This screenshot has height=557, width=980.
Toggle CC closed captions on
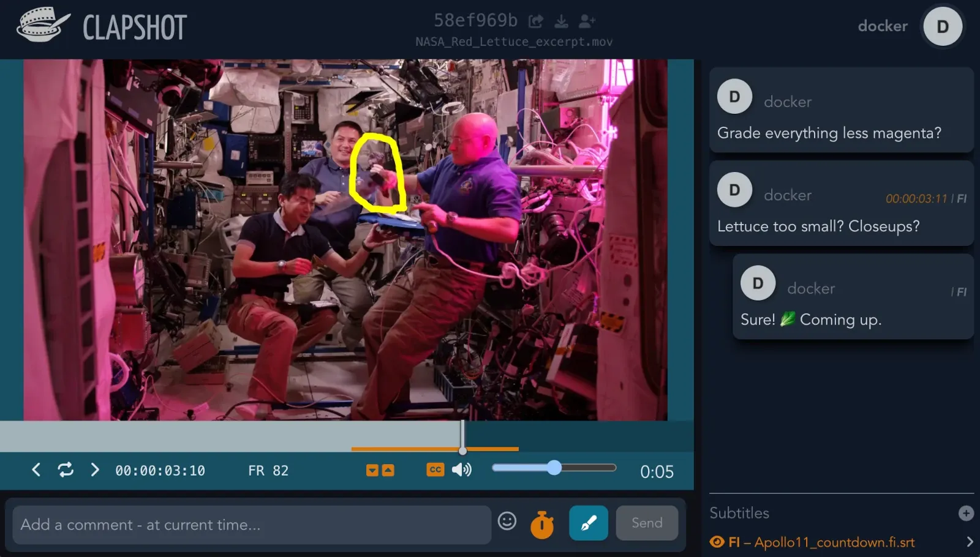click(x=435, y=470)
